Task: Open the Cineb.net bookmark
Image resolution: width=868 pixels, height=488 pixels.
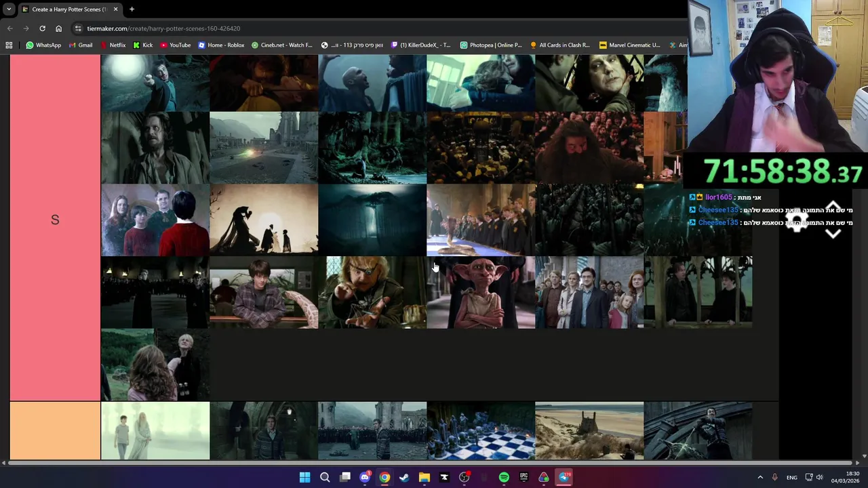Action: [x=282, y=45]
